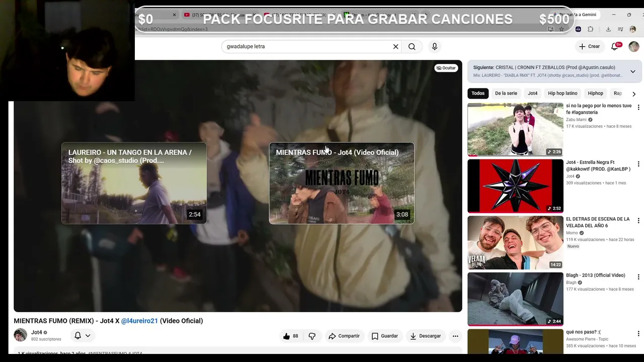Dislike the video with thumbs down
Viewport: 644px width, 362px height.
[x=312, y=336]
